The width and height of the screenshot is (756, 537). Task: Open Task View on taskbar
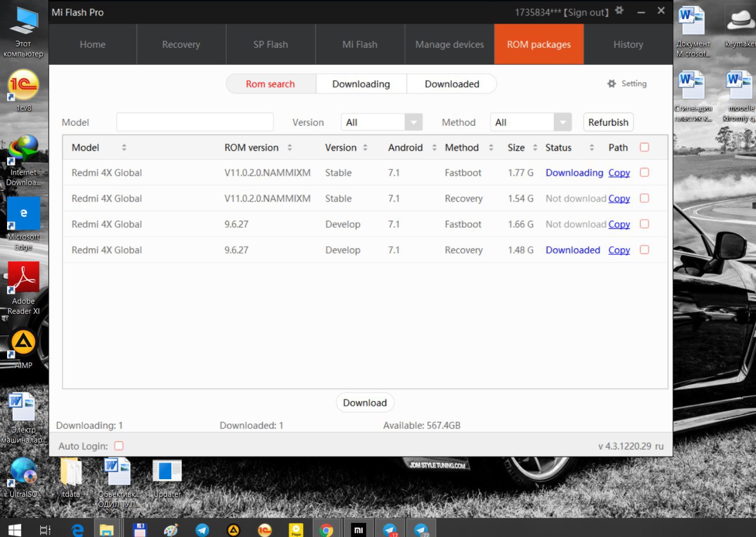pyautogui.click(x=45, y=529)
